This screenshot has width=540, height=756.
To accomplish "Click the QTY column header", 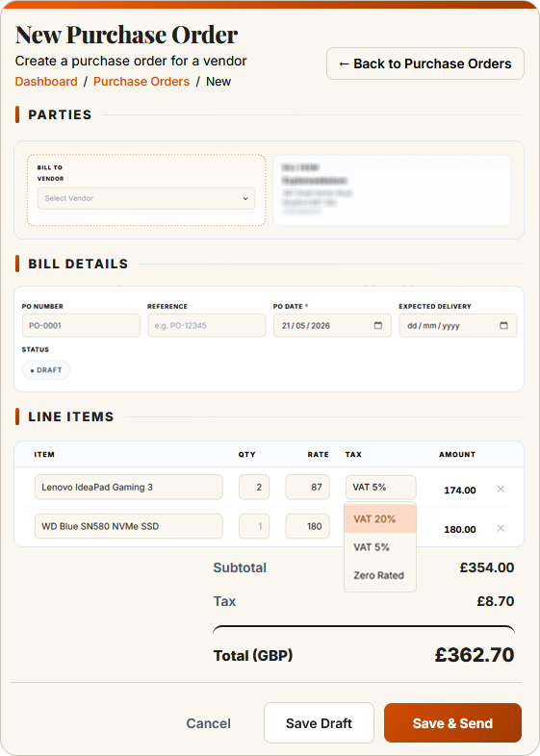I will click(x=247, y=454).
